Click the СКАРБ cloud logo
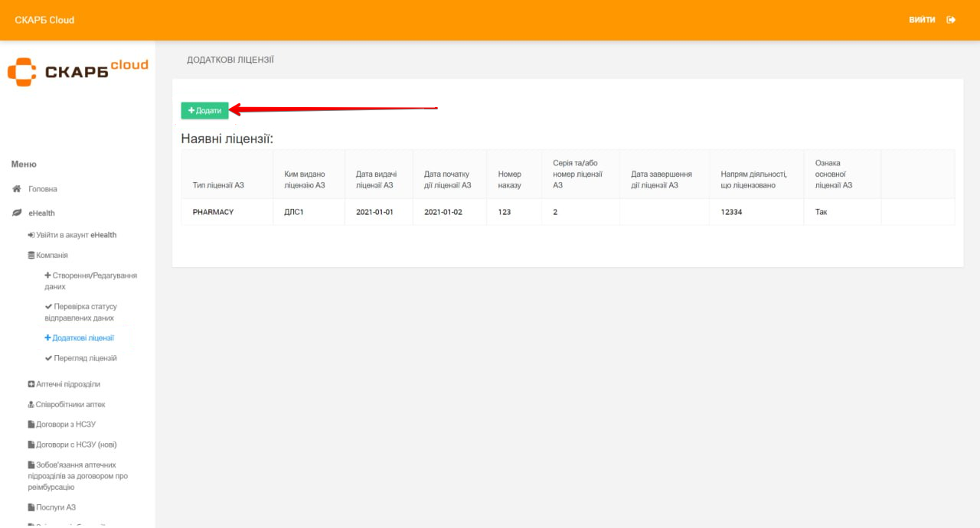 pyautogui.click(x=77, y=70)
